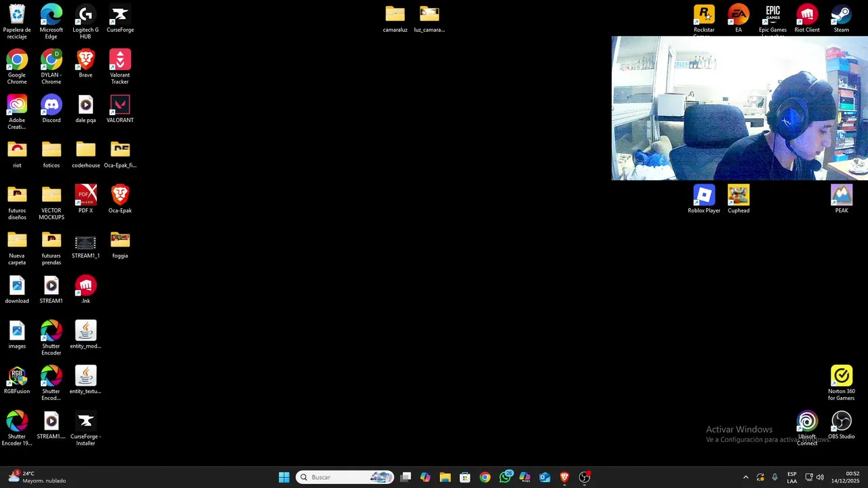The image size is (868, 488).
Task: Select the CurseForge desktop shortcut
Action: coord(120,19)
